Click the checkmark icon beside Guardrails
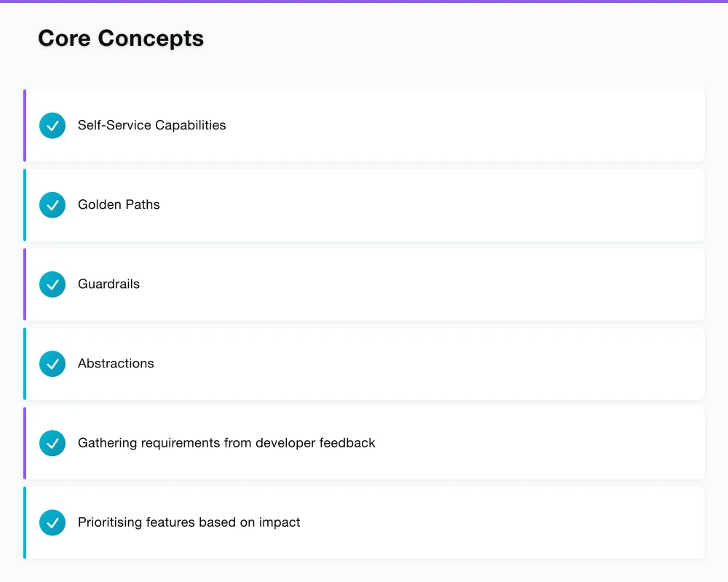The width and height of the screenshot is (728, 582). pyautogui.click(x=52, y=284)
